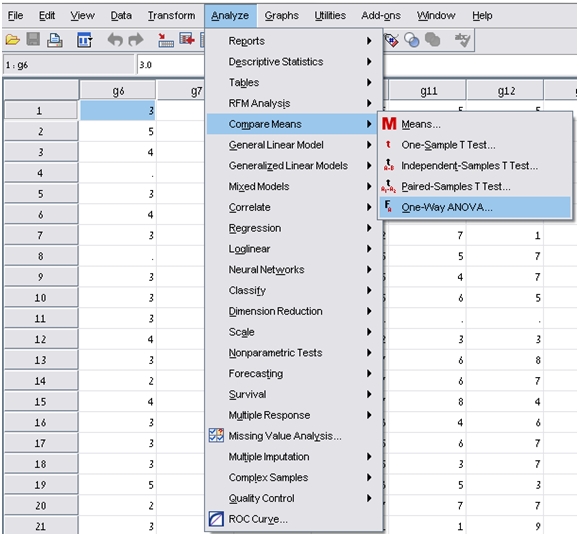Open the Graphs menu
579x536 pixels.
tap(281, 16)
